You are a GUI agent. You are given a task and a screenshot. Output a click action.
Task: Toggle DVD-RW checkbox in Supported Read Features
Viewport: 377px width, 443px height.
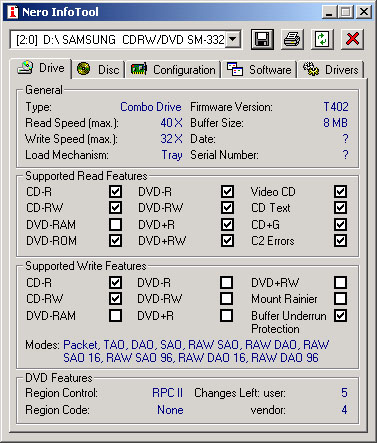pos(227,208)
